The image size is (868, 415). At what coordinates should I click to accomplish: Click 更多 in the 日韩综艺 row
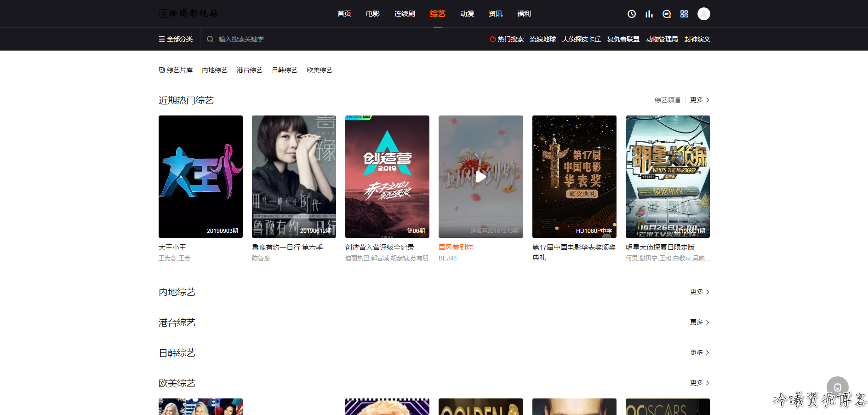(x=700, y=352)
